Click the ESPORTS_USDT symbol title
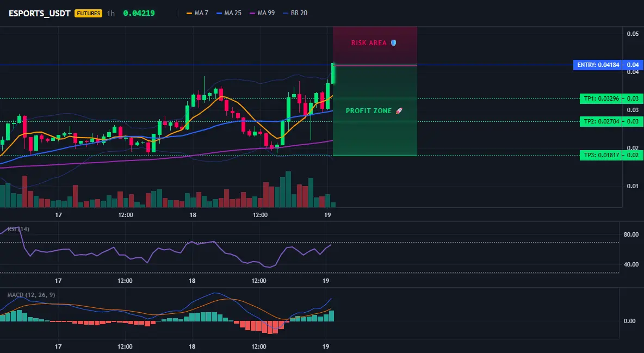 39,13
